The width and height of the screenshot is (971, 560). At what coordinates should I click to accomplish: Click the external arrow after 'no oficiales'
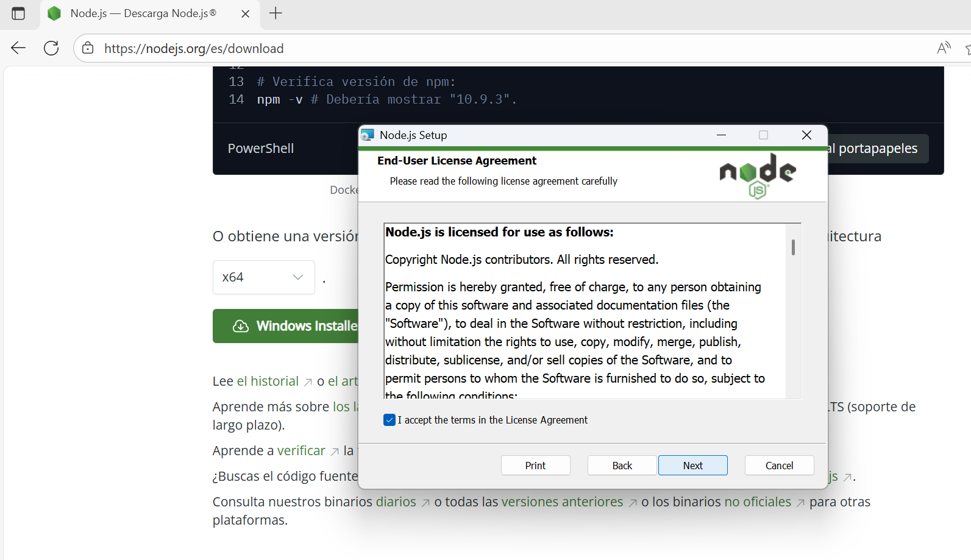(800, 503)
